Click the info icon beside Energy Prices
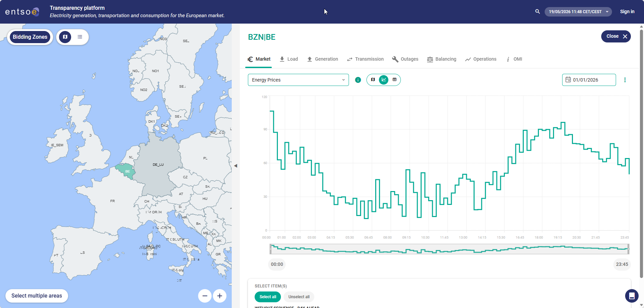This screenshot has width=644, height=308. [358, 80]
